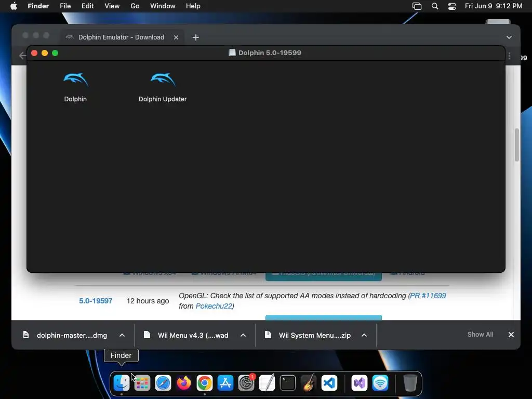Open the Go menu
The height and width of the screenshot is (399, 532).
coord(135,6)
